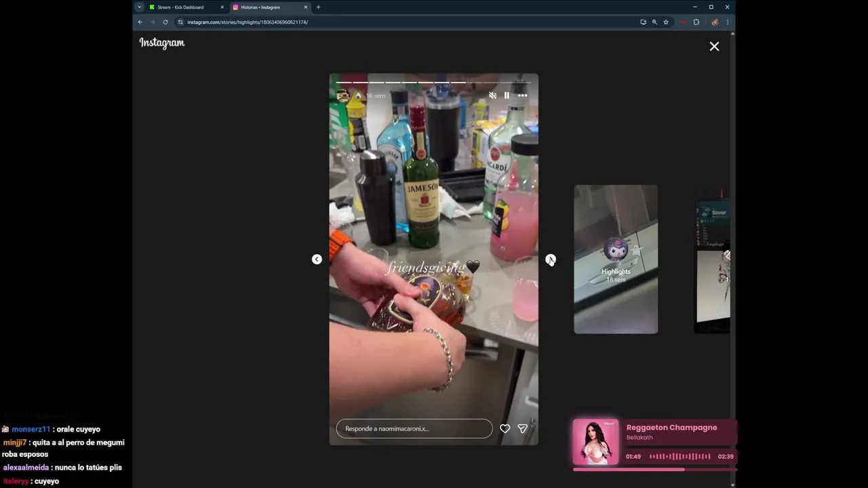
Task: Seek within the Reggaeton Champagne progress bar
Action: 654,469
